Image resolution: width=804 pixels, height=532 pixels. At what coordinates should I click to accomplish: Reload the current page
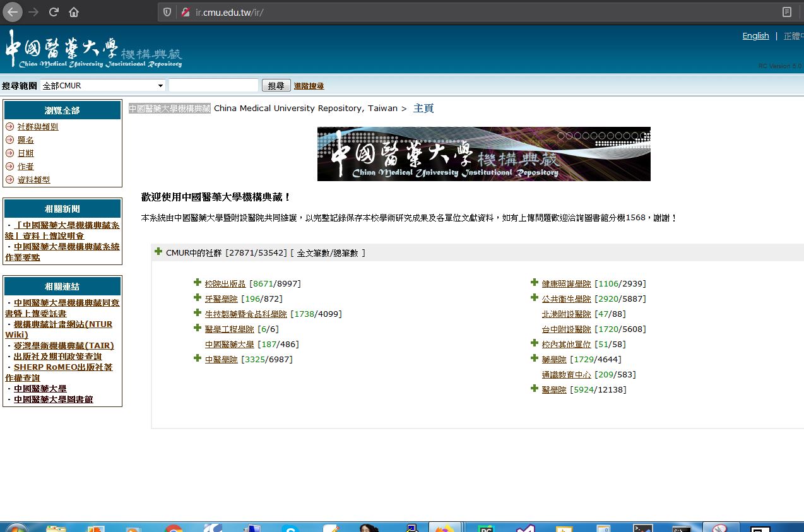point(54,12)
